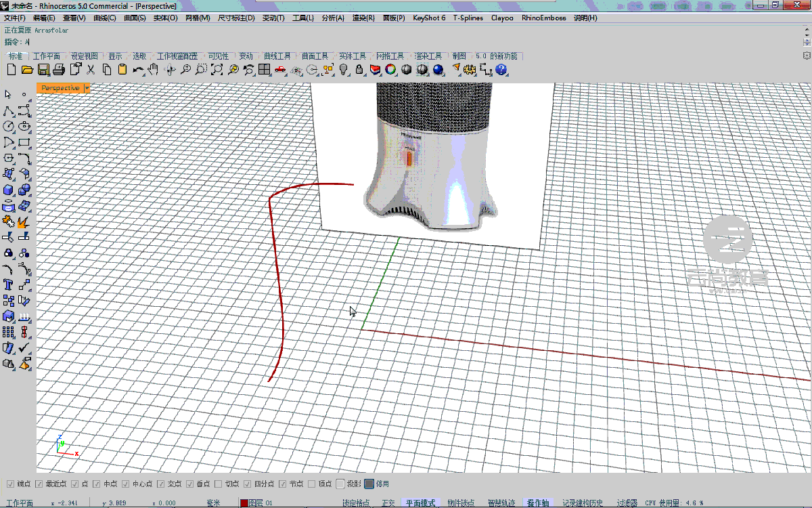Toggle 最近点 osnap checkbox
812x508 pixels.
pos(39,484)
